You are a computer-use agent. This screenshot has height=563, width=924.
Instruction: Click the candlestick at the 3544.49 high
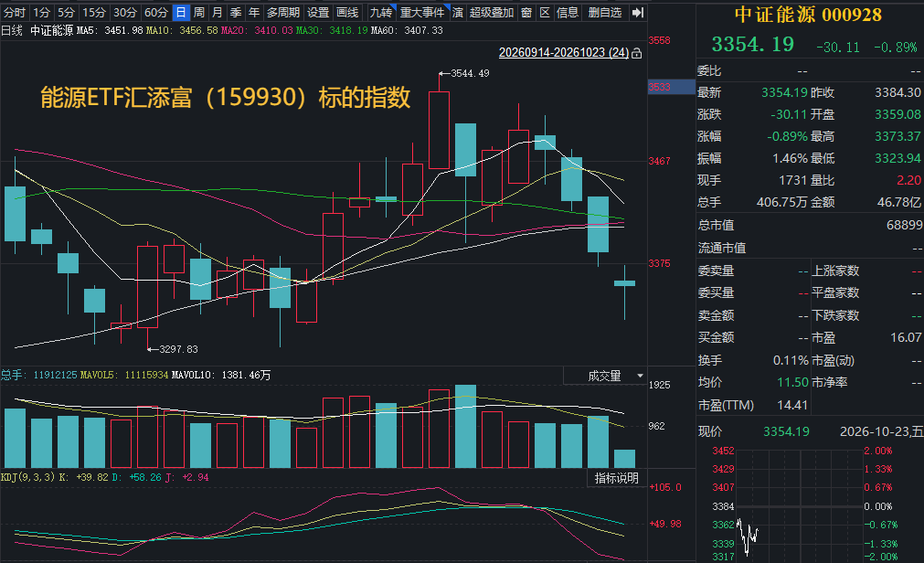439,130
